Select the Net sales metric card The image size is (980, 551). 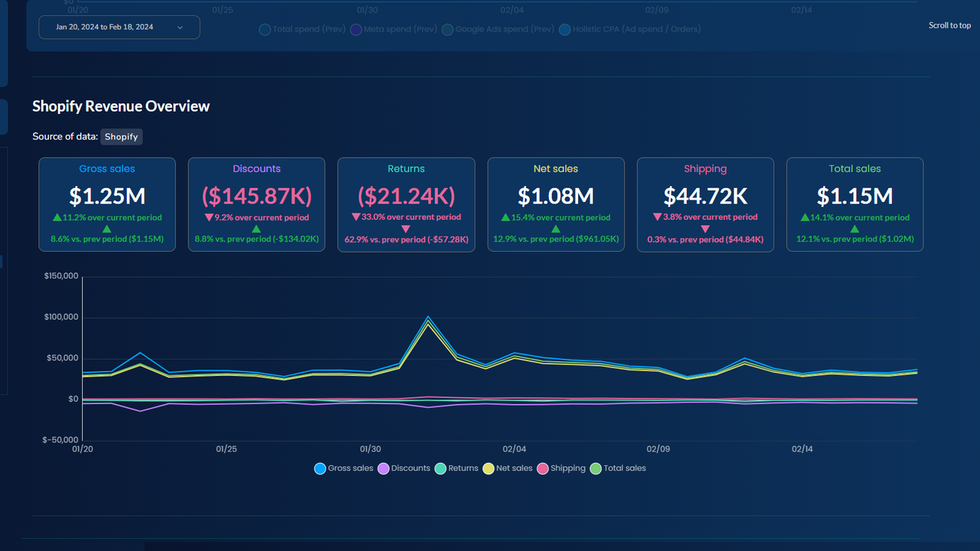(x=556, y=204)
